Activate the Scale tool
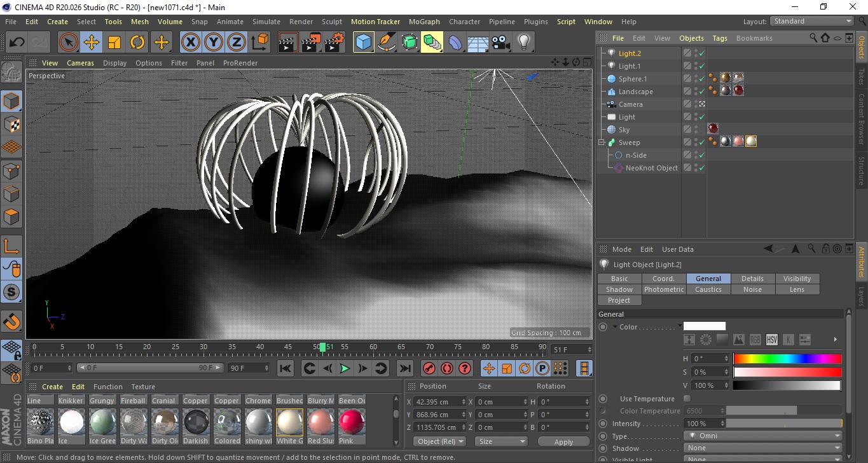This screenshot has width=868, height=463. click(x=114, y=43)
